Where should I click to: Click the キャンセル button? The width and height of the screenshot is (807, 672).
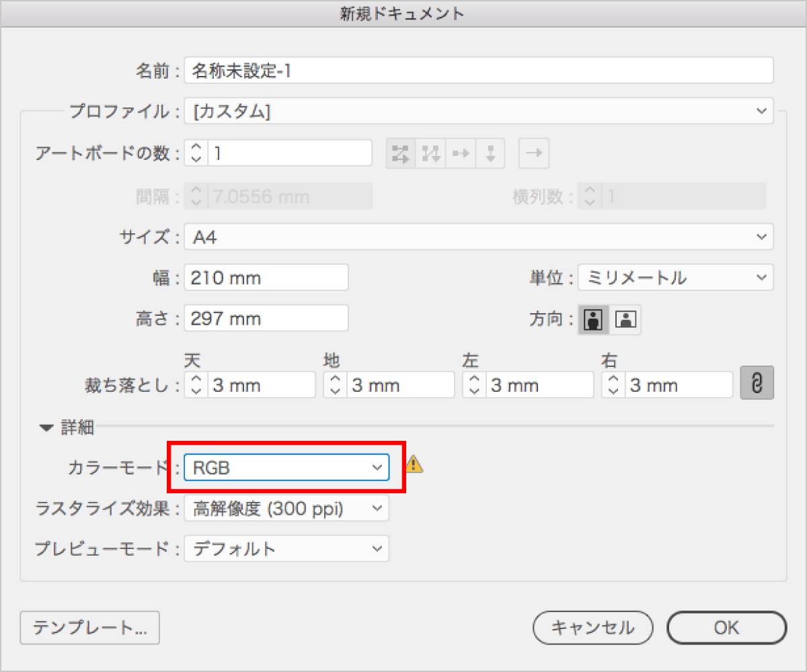click(592, 628)
